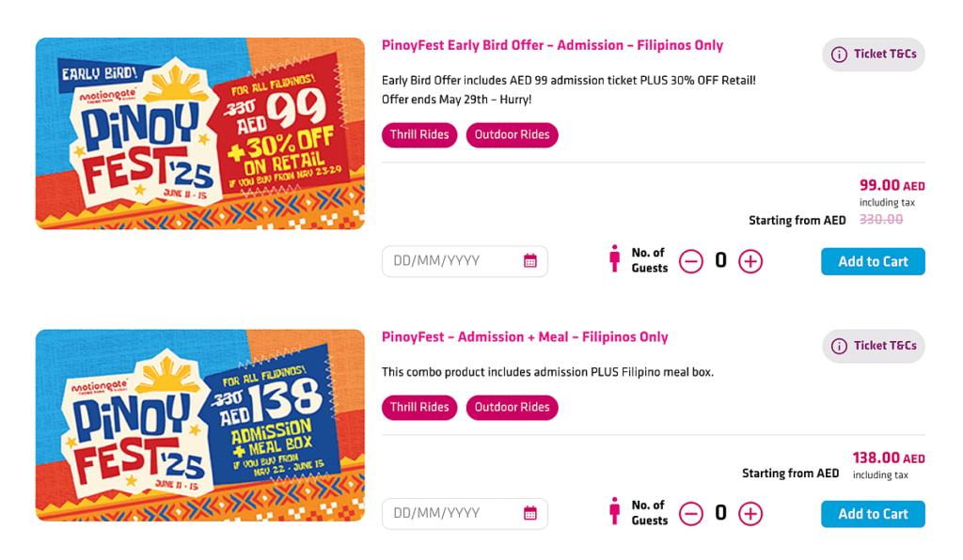Open PinoyFest Early Bird Offer title link
Viewport: 963px width, 560px height.
point(552,45)
